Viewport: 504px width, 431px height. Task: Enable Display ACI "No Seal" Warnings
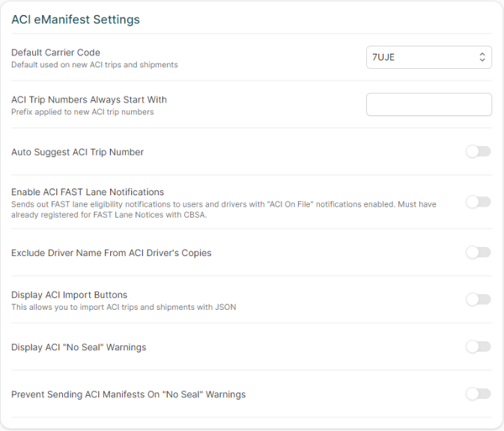click(x=478, y=346)
